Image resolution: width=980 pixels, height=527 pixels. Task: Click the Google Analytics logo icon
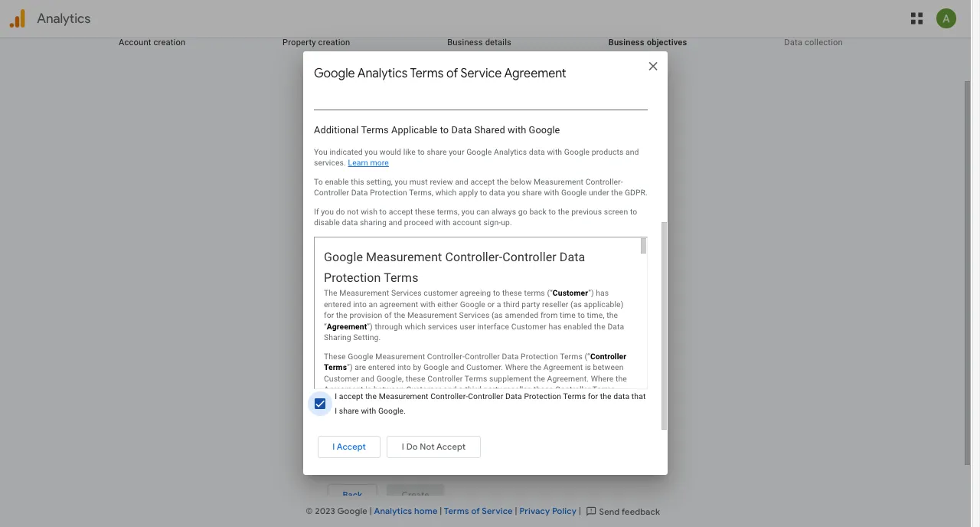(17, 18)
